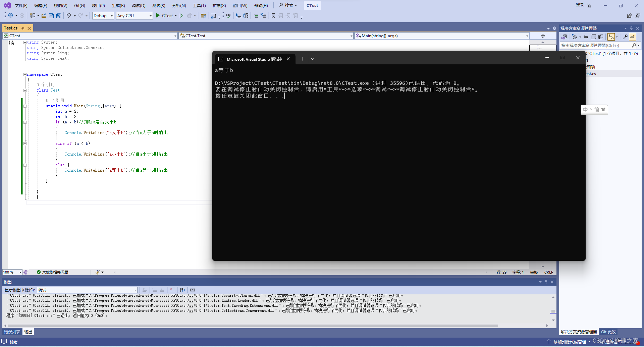Click the Output panel horizontal scrollbar
This screenshot has height=347, width=644.
coord(253,326)
